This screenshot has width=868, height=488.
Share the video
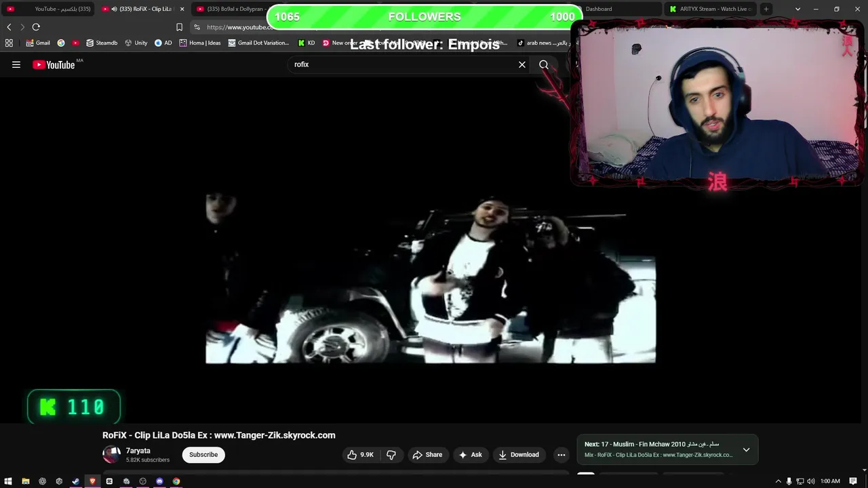point(427,455)
